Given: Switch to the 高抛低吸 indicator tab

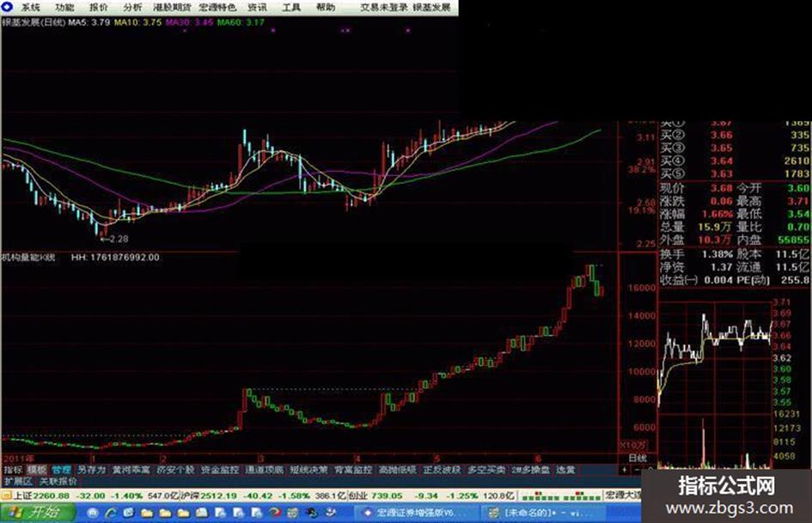Looking at the screenshot, I should click(397, 470).
